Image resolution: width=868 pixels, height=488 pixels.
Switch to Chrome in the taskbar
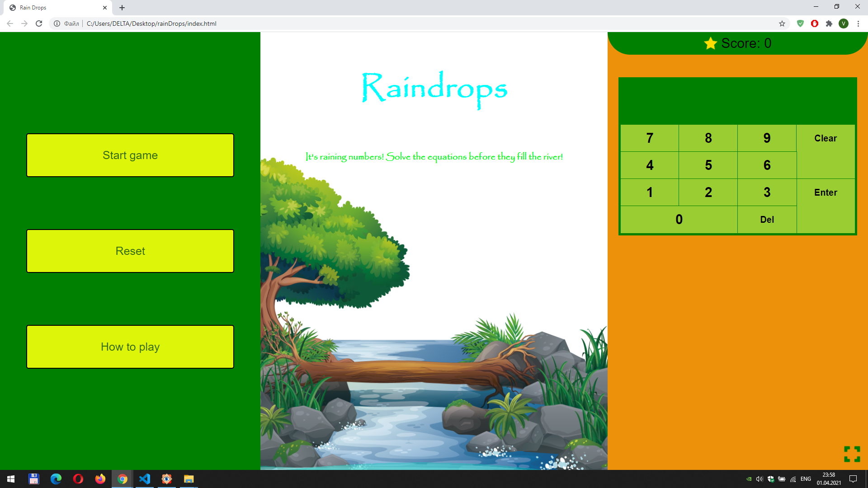point(123,479)
